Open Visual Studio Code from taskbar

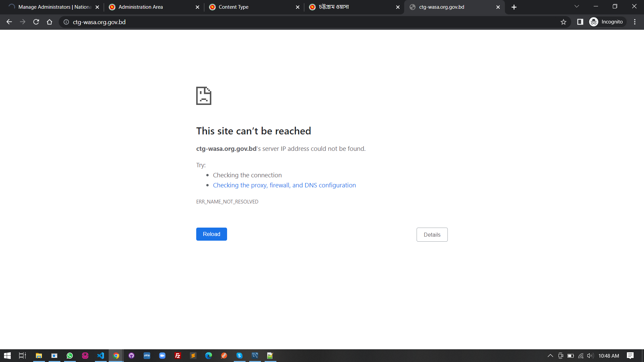tap(101, 356)
